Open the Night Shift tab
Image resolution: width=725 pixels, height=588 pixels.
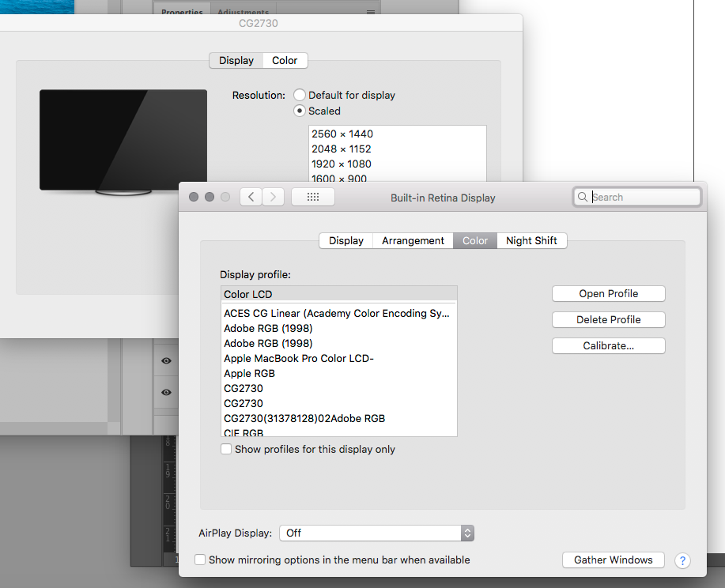coord(532,241)
